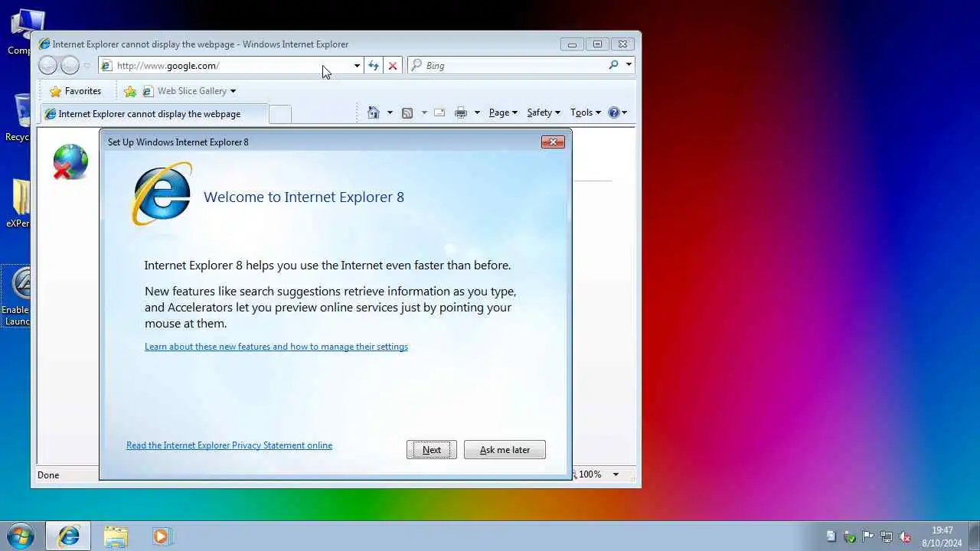Image resolution: width=980 pixels, height=551 pixels.
Task: Click the Show Desktop strip at taskbar end
Action: click(x=974, y=536)
